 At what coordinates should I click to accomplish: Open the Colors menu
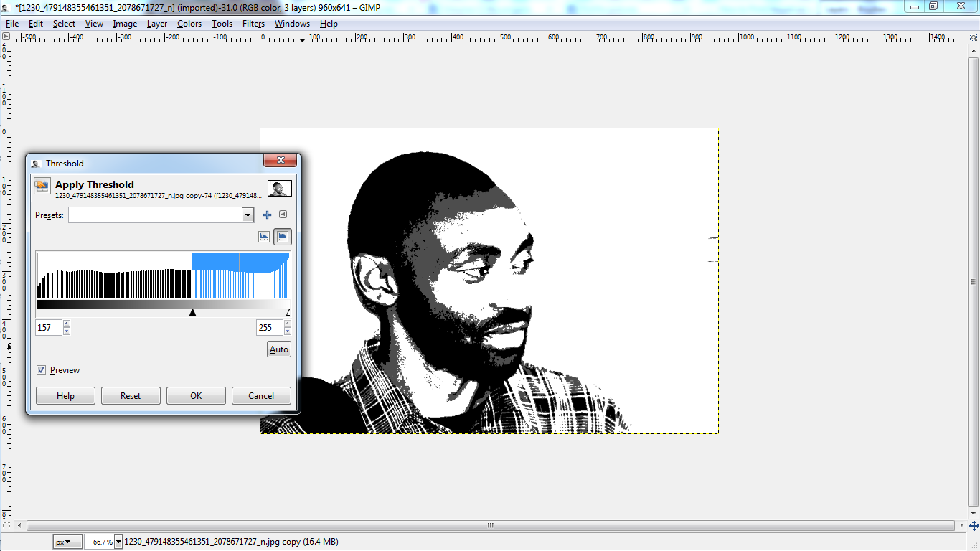coord(189,24)
